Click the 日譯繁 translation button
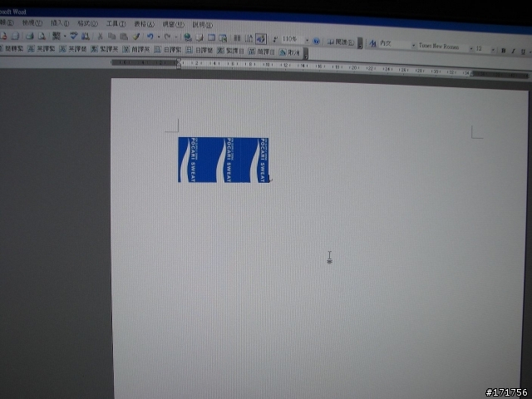 (x=167, y=50)
